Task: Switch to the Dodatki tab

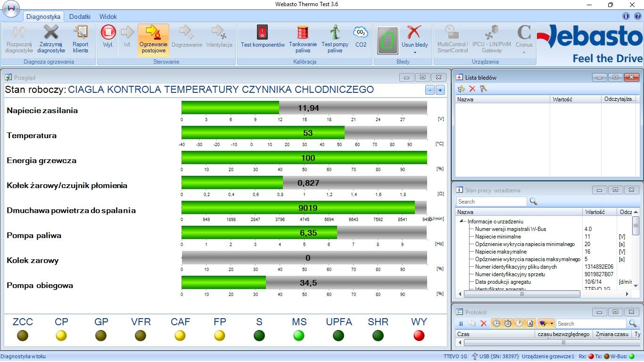Action: coord(80,16)
